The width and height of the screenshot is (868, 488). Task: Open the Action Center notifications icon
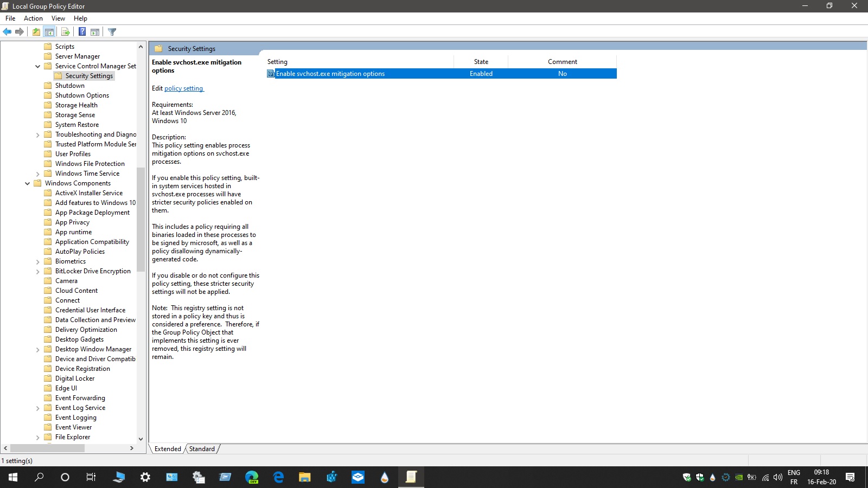pyautogui.click(x=850, y=477)
